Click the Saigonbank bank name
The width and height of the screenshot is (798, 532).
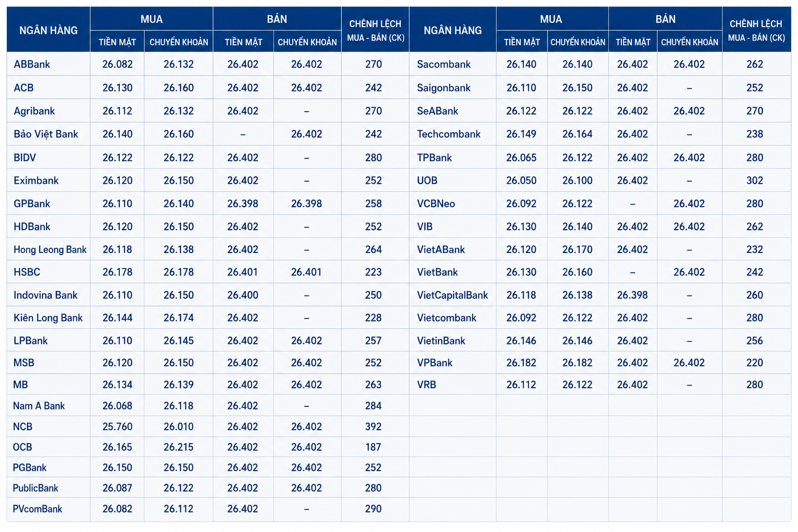pyautogui.click(x=444, y=88)
